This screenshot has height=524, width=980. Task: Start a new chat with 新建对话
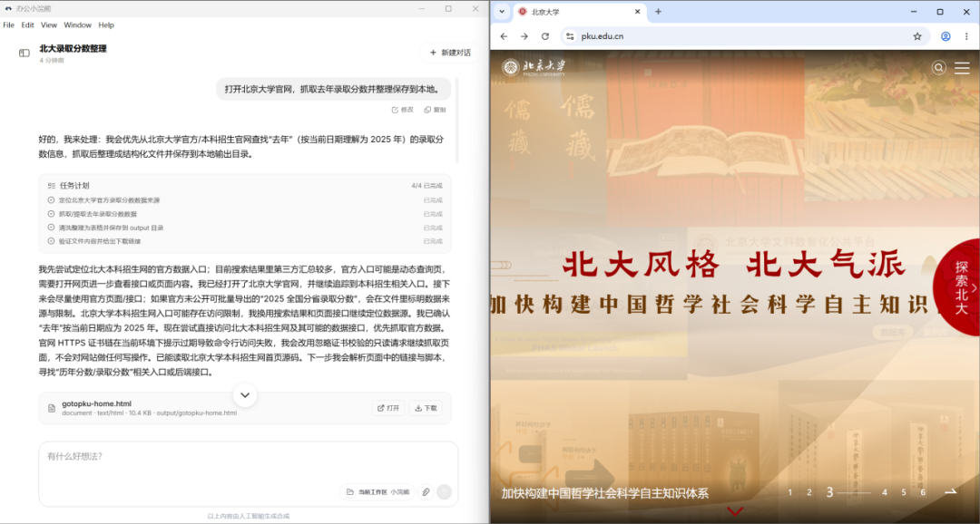point(449,53)
